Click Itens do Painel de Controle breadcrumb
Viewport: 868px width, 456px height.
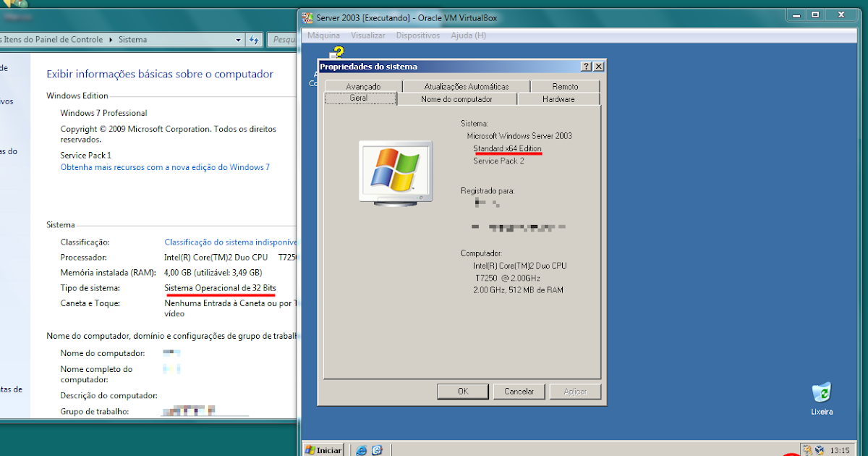click(x=53, y=40)
